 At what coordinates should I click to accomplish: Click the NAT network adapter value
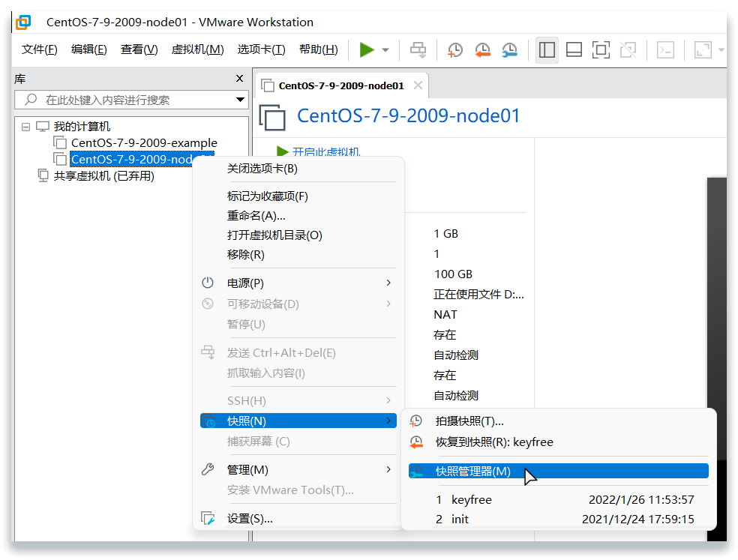(445, 314)
